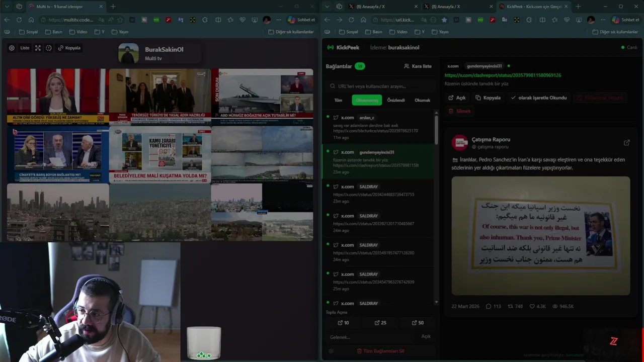
Task: Click the KickPeek logo
Action: click(x=343, y=47)
